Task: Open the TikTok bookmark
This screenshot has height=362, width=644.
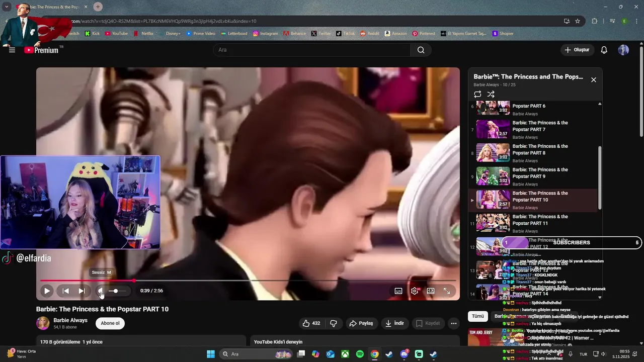Action: click(x=345, y=34)
